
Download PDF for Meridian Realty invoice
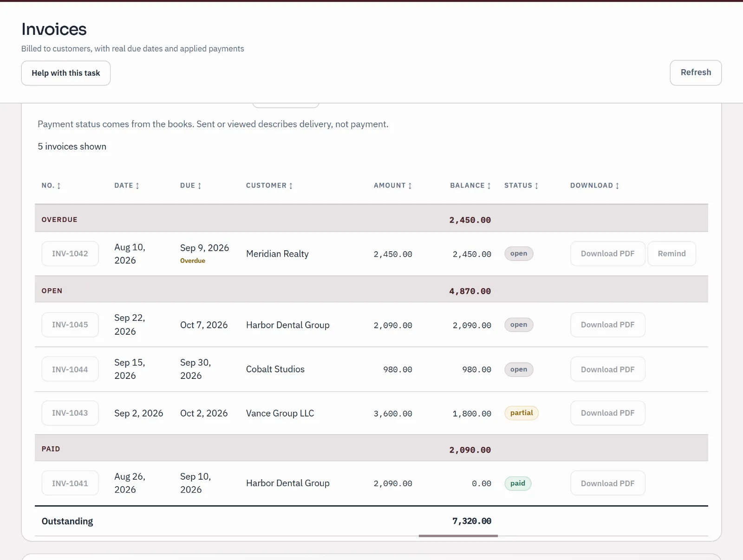coord(607,254)
